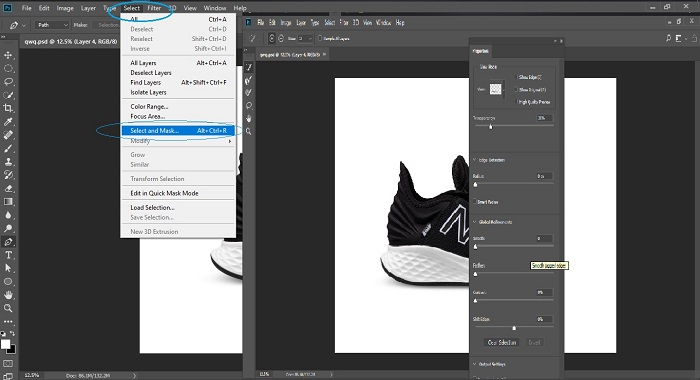Open the Edit Toolbar three-dots button
The image size is (700, 380).
(8, 321)
